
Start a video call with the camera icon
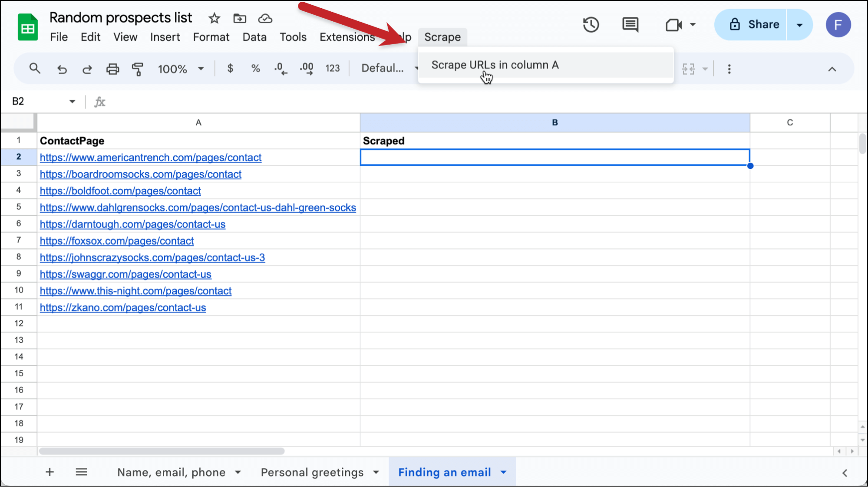[673, 25]
